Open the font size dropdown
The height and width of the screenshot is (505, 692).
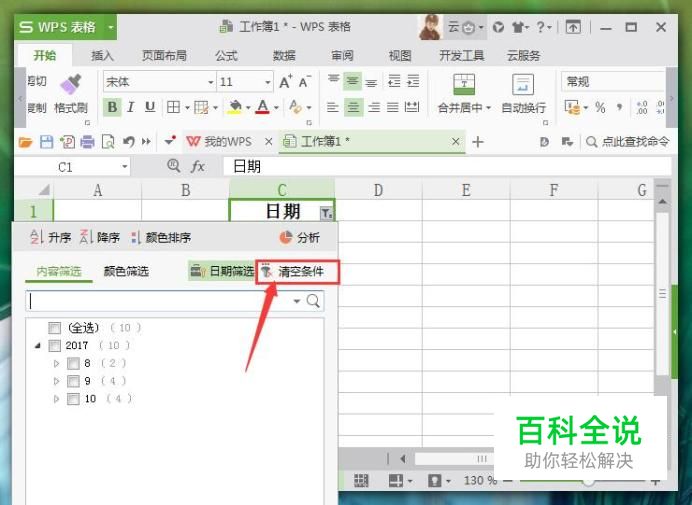pos(267,82)
